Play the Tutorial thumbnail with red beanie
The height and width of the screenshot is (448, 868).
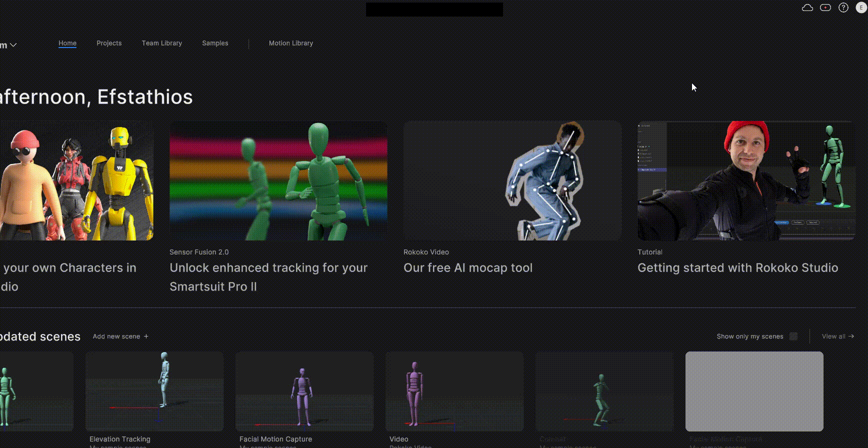tap(746, 181)
